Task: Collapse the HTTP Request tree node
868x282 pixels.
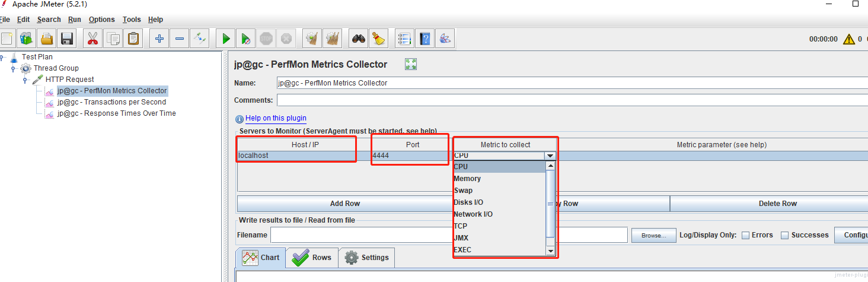Action: point(25,80)
